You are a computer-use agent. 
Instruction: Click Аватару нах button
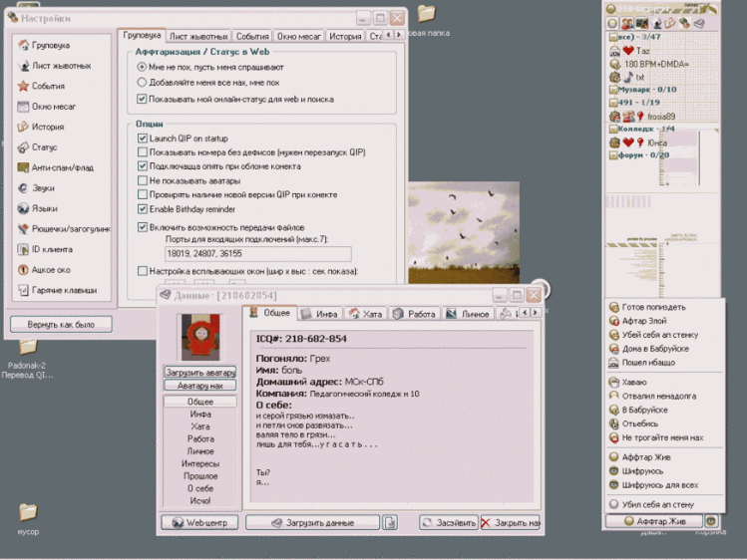pyautogui.click(x=200, y=386)
